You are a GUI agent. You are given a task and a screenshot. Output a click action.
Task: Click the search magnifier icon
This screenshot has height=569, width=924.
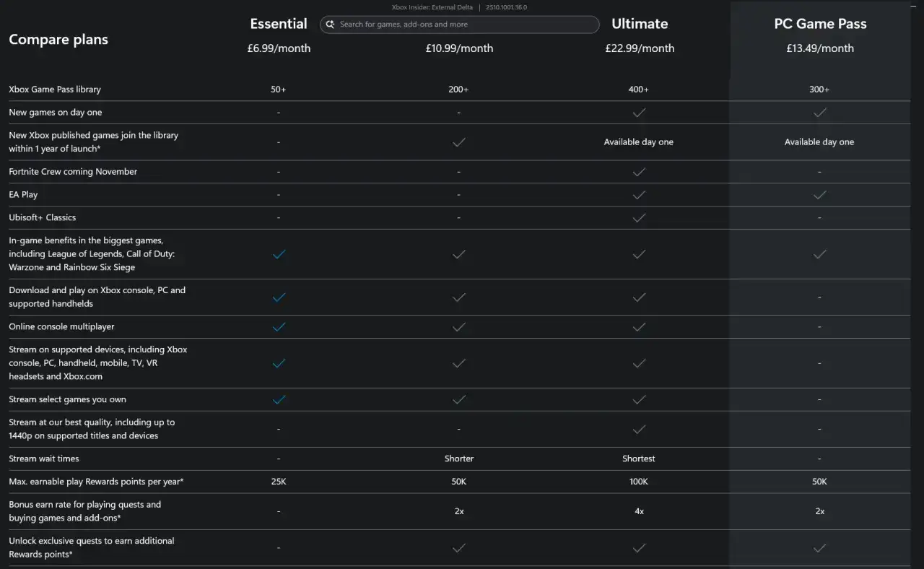point(330,25)
